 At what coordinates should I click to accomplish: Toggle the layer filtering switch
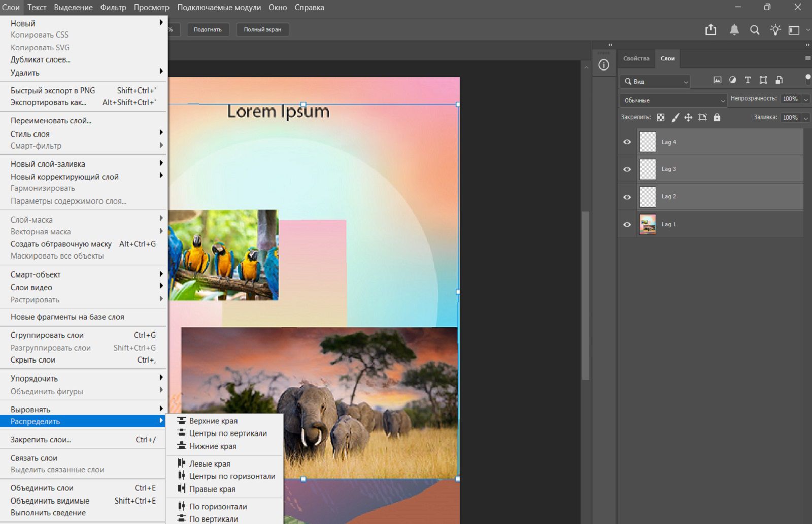tap(807, 79)
